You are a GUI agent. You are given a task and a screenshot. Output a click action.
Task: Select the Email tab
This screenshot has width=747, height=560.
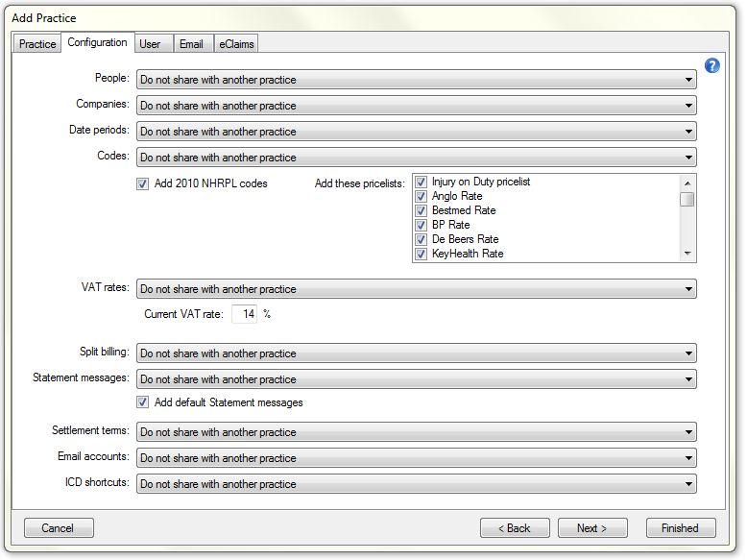pyautogui.click(x=191, y=44)
